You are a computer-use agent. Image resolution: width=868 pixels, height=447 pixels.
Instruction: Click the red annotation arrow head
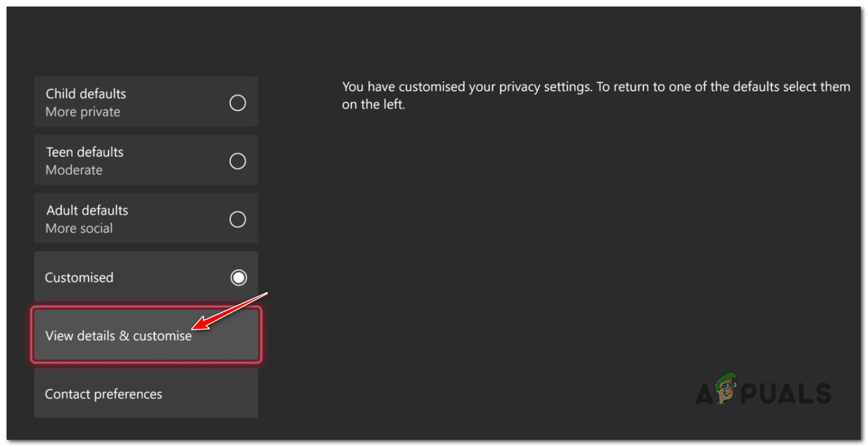(x=197, y=324)
